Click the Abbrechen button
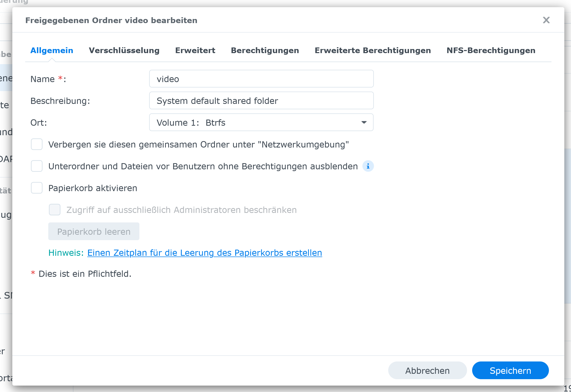Image resolution: width=571 pixels, height=392 pixels. [x=427, y=370]
